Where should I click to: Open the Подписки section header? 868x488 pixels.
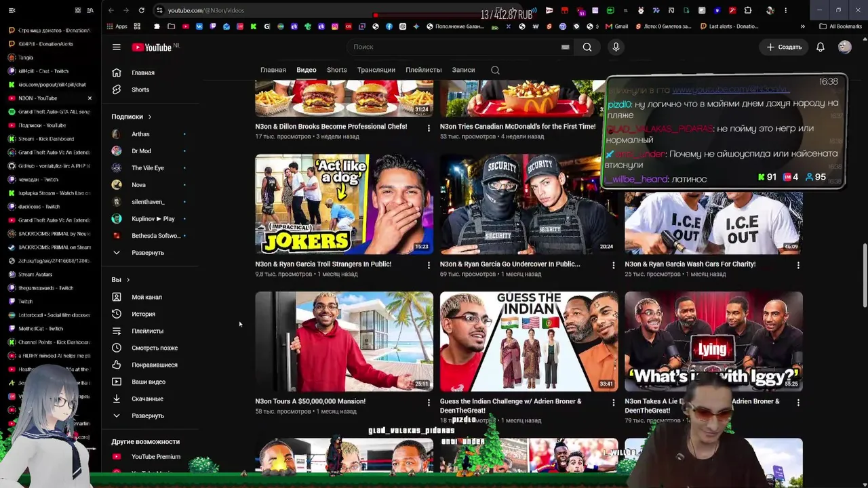coord(132,117)
